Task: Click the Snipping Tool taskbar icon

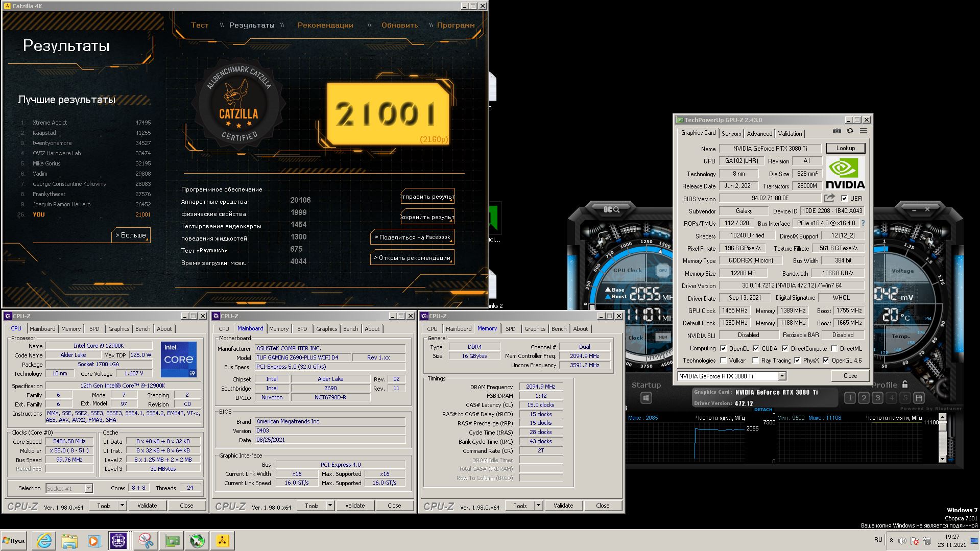Action: click(x=146, y=541)
